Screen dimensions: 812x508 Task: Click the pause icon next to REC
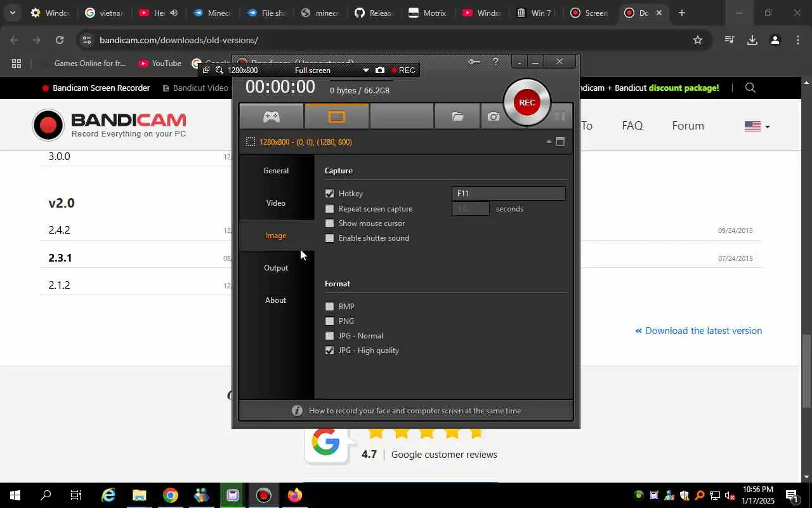click(560, 116)
